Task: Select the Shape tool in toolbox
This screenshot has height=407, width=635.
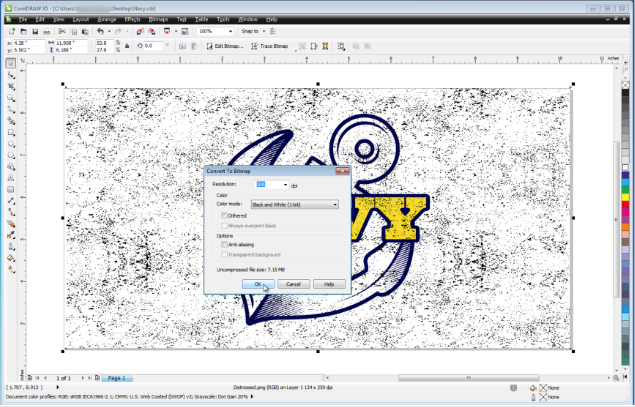Action: pos(11,75)
